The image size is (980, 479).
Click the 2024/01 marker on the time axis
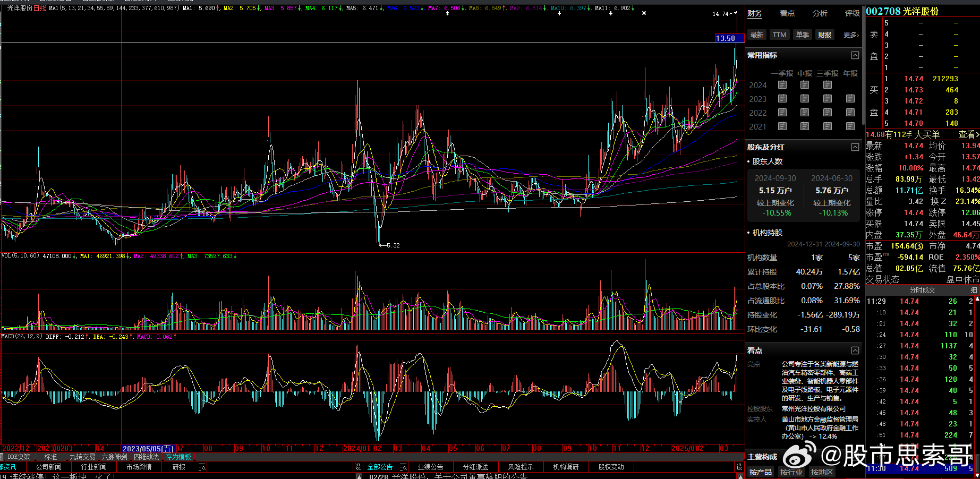click(356, 449)
